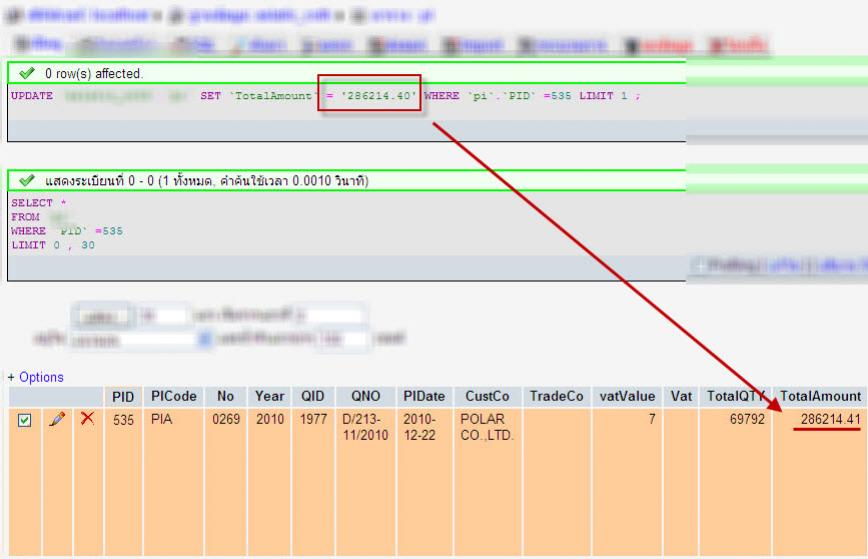Untick the checkbox for row PID 535
The image size is (868, 559).
pos(24,420)
